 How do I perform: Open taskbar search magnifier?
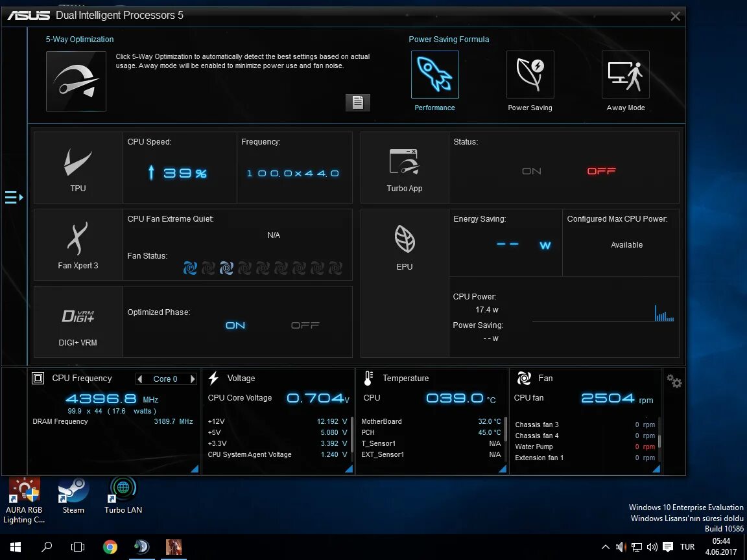click(47, 546)
